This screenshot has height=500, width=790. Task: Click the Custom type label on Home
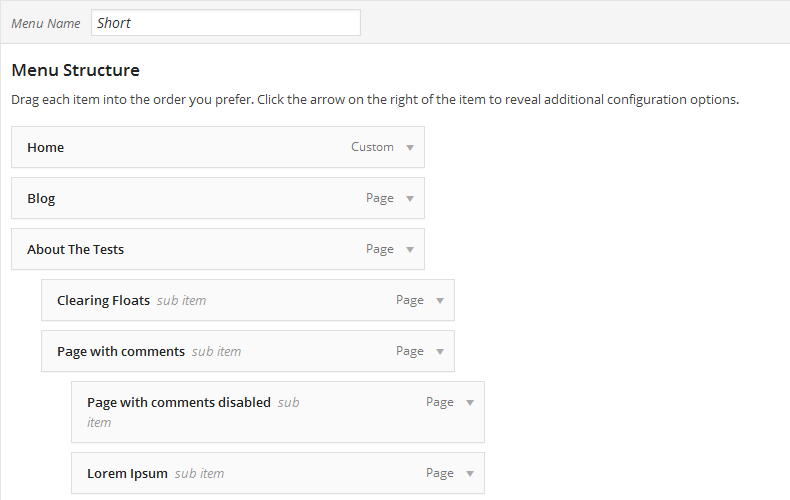(x=372, y=147)
